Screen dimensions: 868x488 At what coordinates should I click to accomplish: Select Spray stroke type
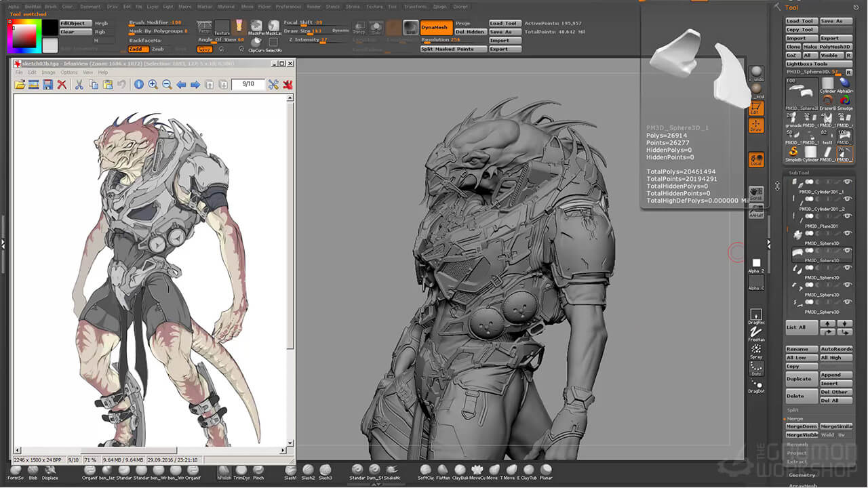tap(756, 351)
